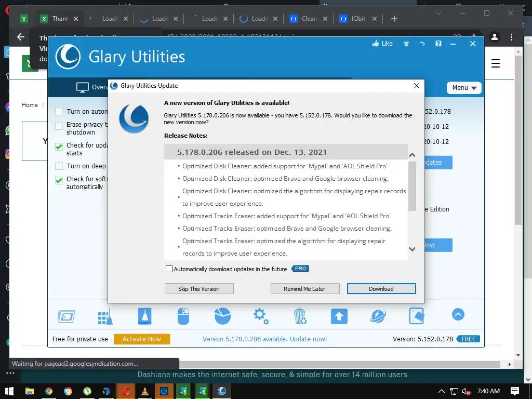
Task: Enable Automatically download updates in the future
Action: click(169, 269)
